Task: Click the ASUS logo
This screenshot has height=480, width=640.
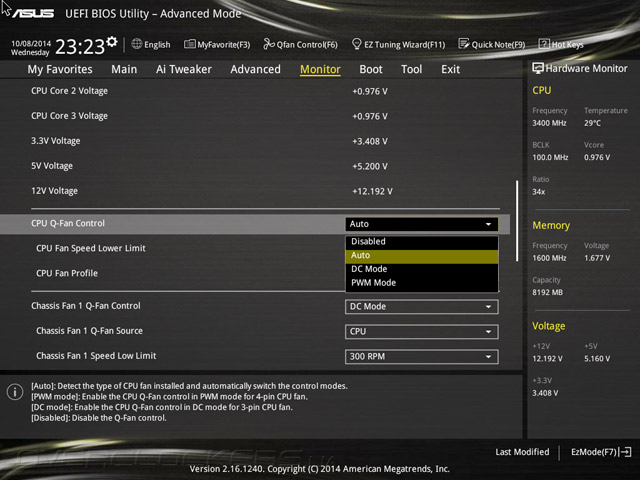Action: [33, 13]
